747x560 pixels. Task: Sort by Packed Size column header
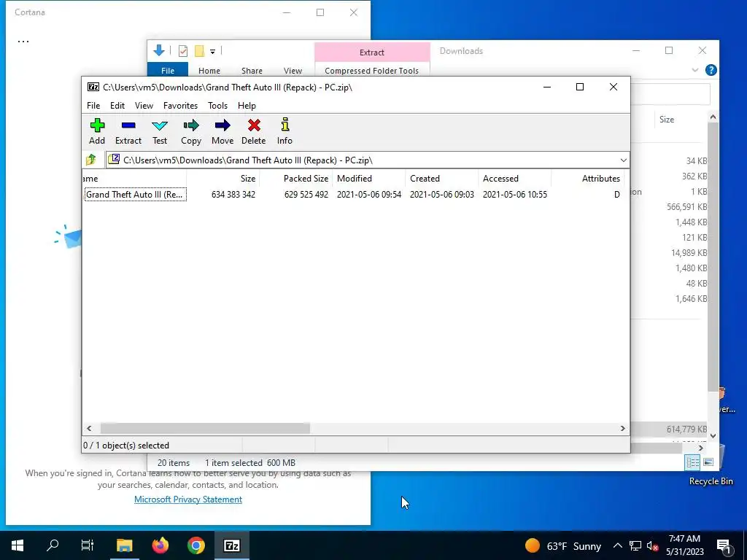pos(296,179)
